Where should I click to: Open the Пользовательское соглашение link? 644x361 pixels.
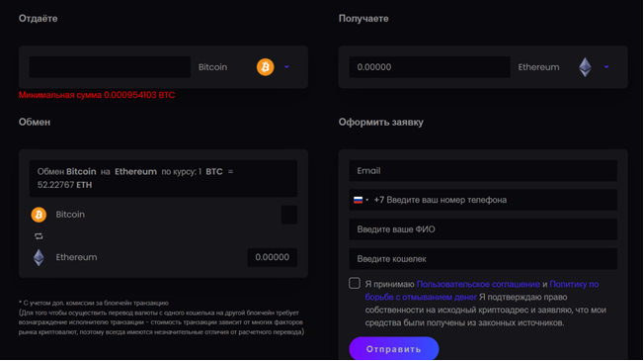coord(478,284)
